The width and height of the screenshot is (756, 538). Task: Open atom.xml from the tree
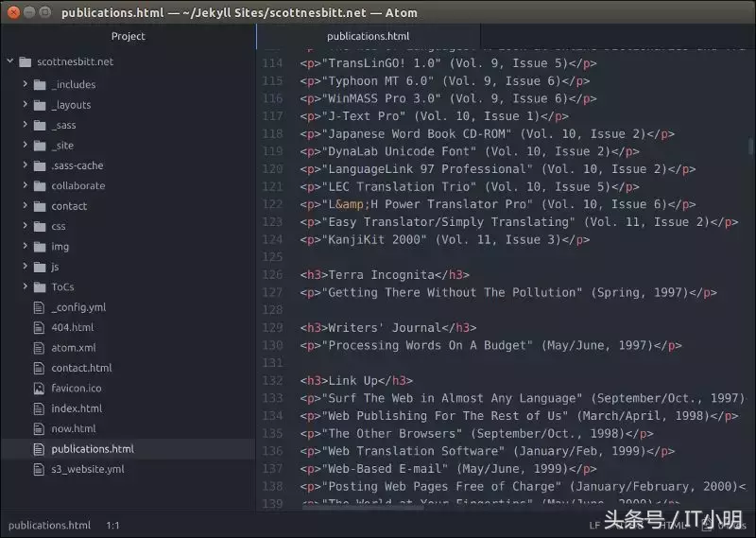click(x=74, y=348)
